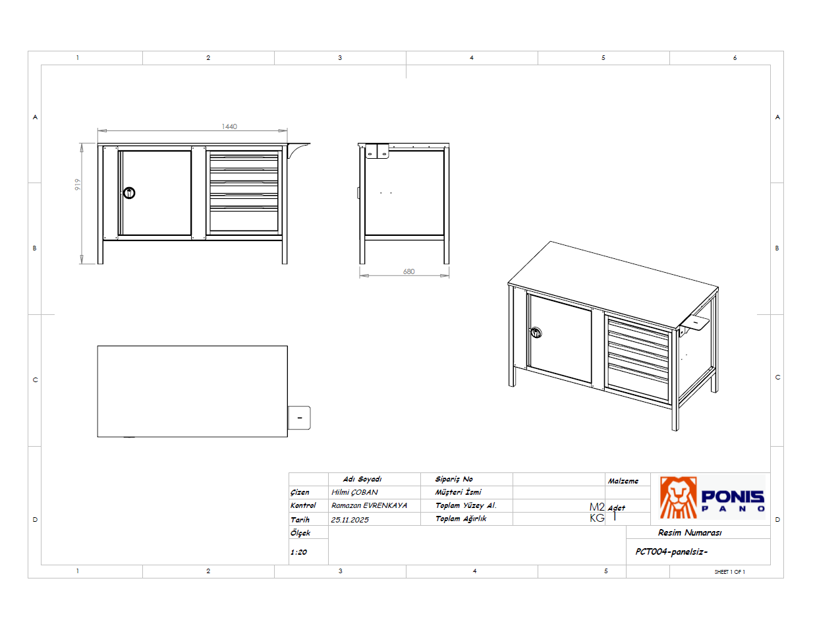Viewport: 840px width, 620px height.
Task: Select drawing number PCT004-panelsiz-
Action: point(671,552)
